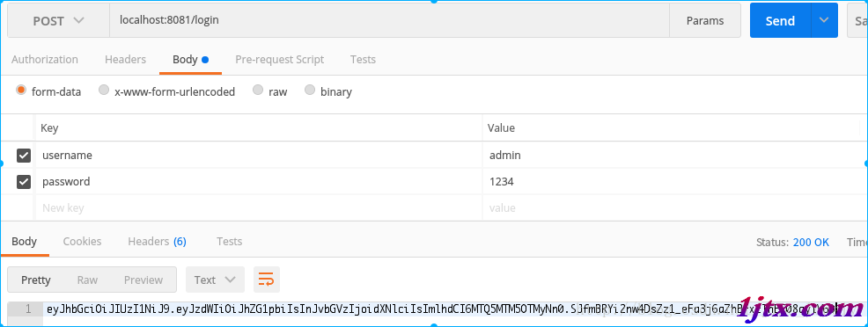Image resolution: width=868 pixels, height=327 pixels.
Task: Select the Raw response view
Action: (87, 280)
